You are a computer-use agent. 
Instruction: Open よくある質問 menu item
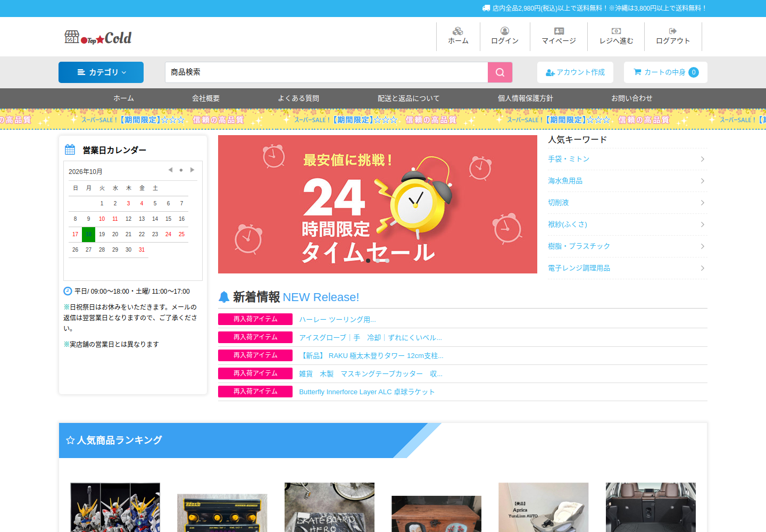(x=298, y=98)
